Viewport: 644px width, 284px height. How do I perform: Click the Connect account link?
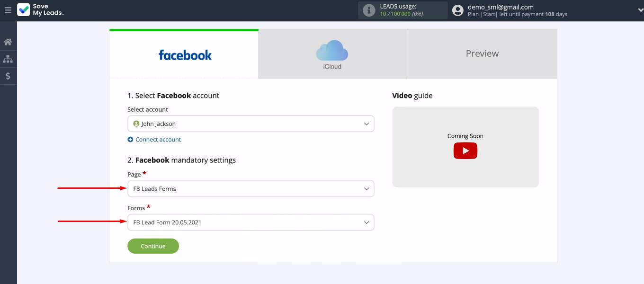tap(158, 140)
